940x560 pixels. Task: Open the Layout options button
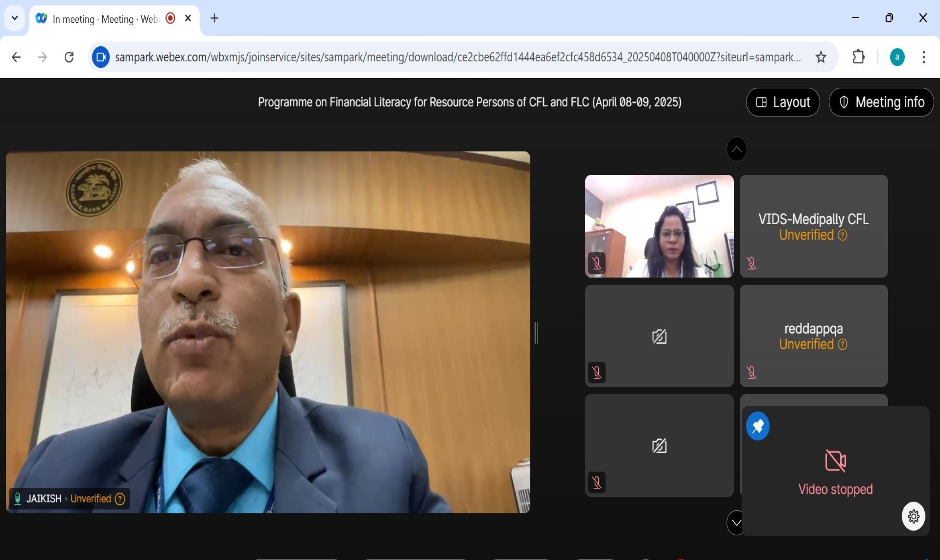782,102
